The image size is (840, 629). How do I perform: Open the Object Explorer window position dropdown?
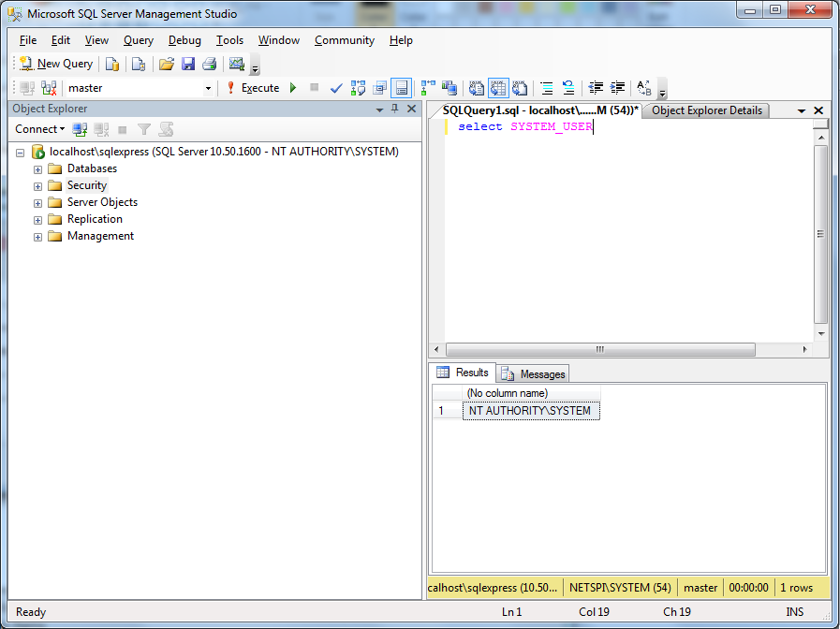tap(379, 110)
